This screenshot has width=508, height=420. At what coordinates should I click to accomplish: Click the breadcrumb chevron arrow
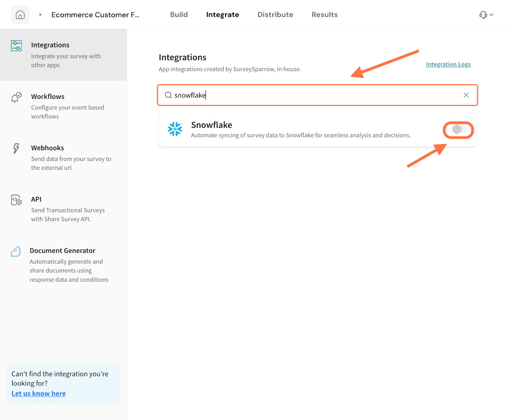tap(40, 15)
